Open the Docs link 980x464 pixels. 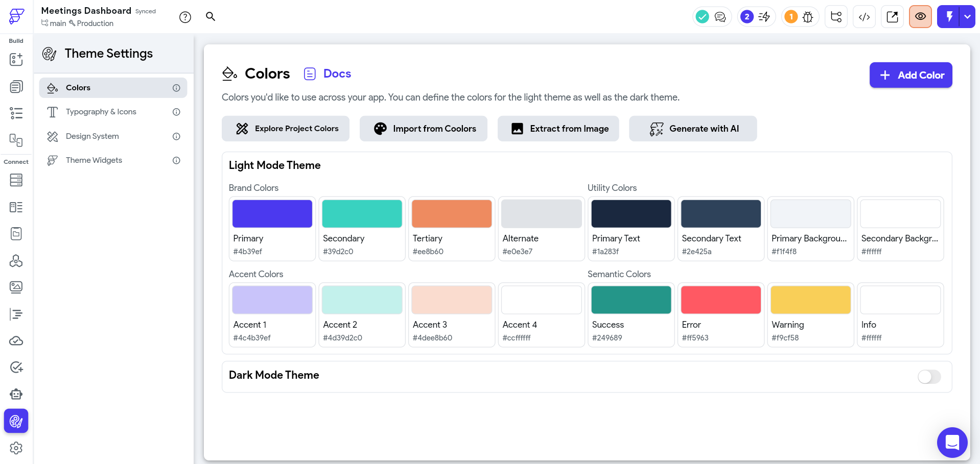click(x=337, y=74)
